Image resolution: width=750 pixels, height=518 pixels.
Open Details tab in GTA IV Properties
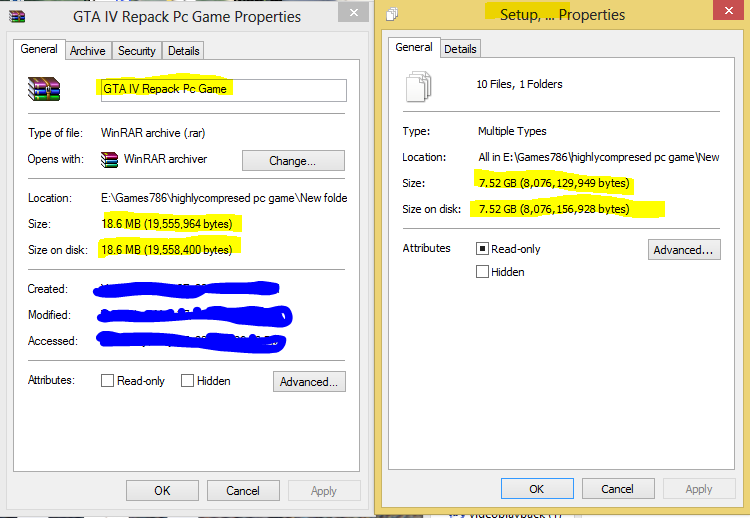click(184, 51)
